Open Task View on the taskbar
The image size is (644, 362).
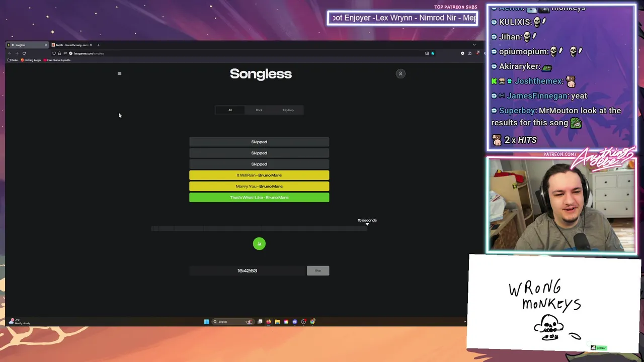click(260, 322)
